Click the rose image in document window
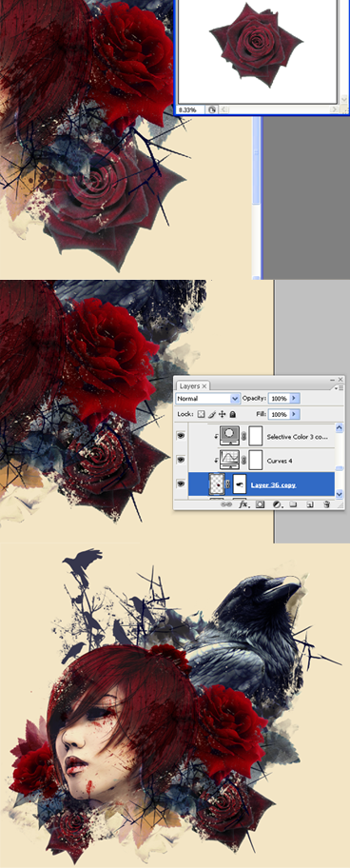 256,46
